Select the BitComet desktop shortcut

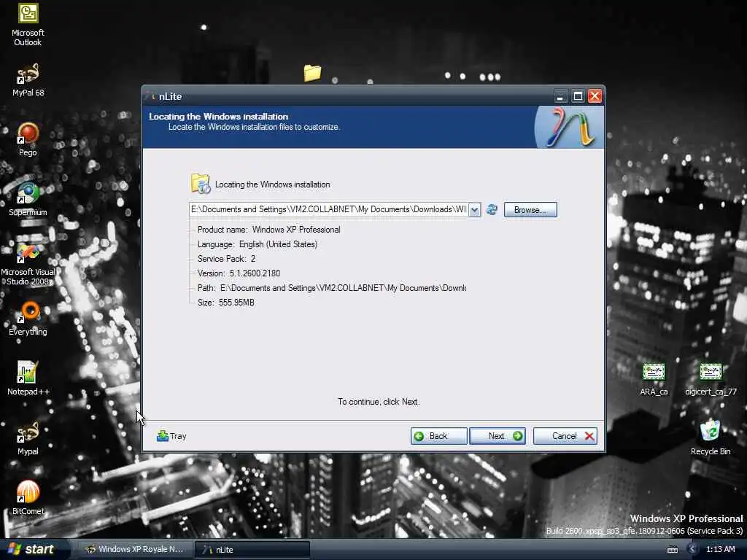pos(28,498)
